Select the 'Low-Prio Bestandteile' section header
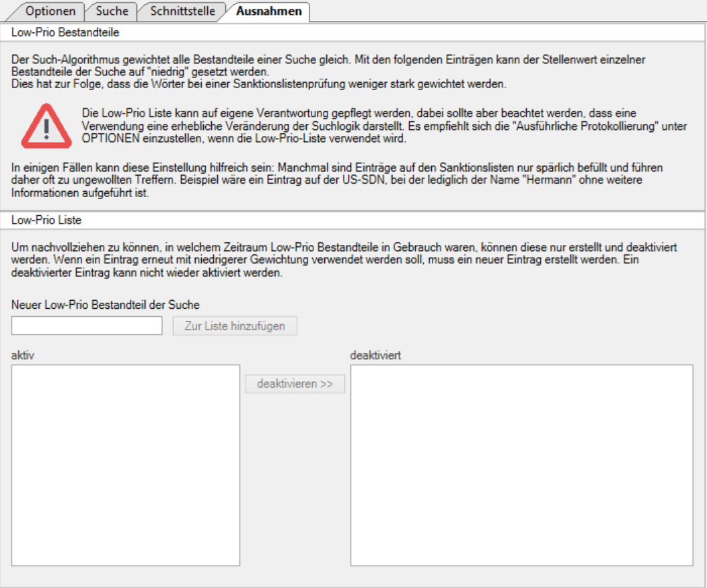Image resolution: width=707 pixels, height=588 pixels. point(65,32)
